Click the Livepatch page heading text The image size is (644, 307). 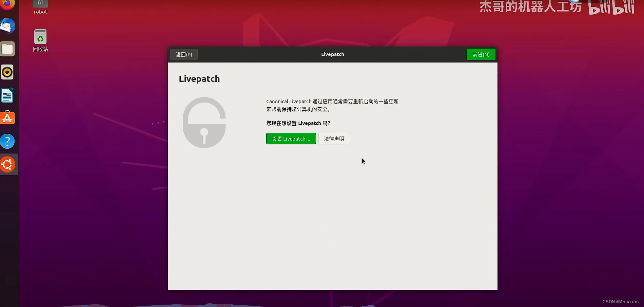199,79
